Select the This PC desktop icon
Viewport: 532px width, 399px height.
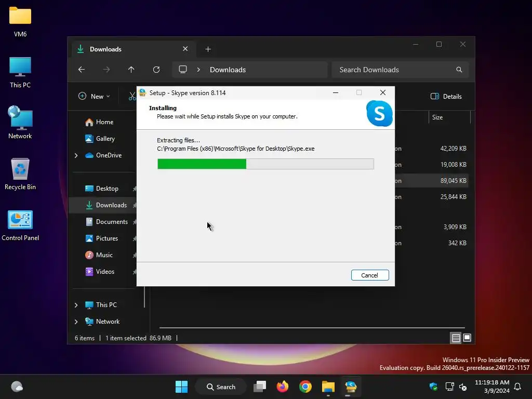[x=20, y=73]
